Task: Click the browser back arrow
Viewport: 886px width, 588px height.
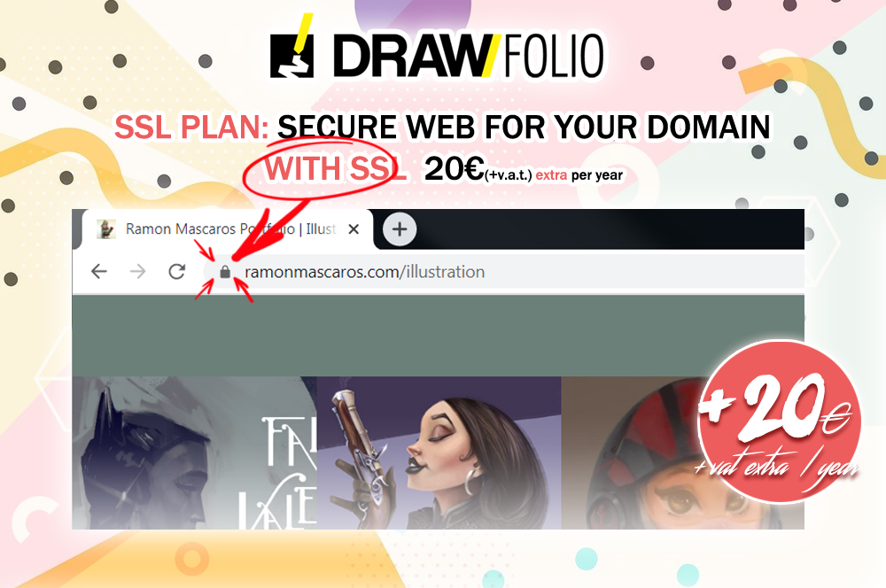Action: [99, 272]
